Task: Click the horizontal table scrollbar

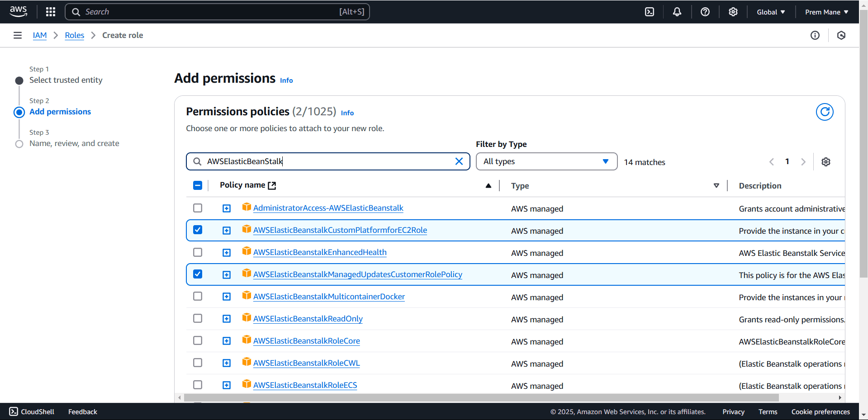Action: pyautogui.click(x=481, y=398)
